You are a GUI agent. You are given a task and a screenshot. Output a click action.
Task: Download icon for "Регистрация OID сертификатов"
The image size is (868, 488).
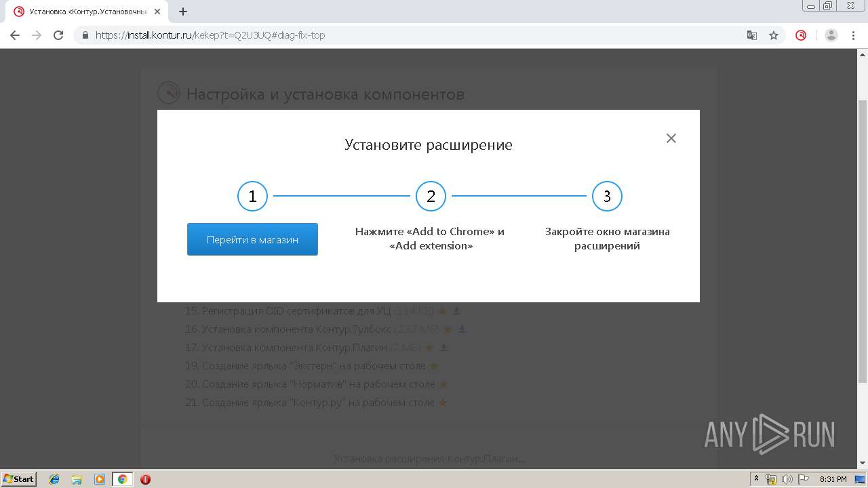coord(456,311)
